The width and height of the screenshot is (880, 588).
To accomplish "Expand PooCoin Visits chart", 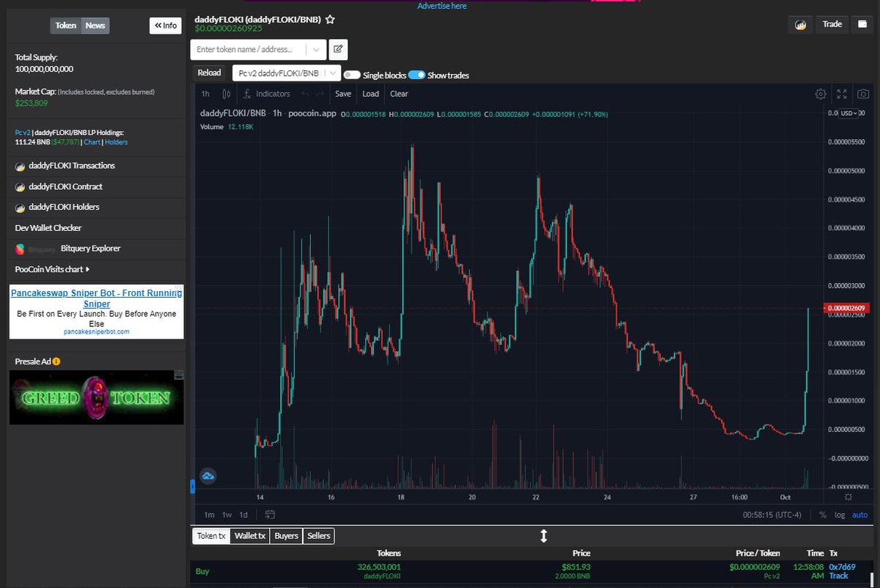I will click(53, 269).
